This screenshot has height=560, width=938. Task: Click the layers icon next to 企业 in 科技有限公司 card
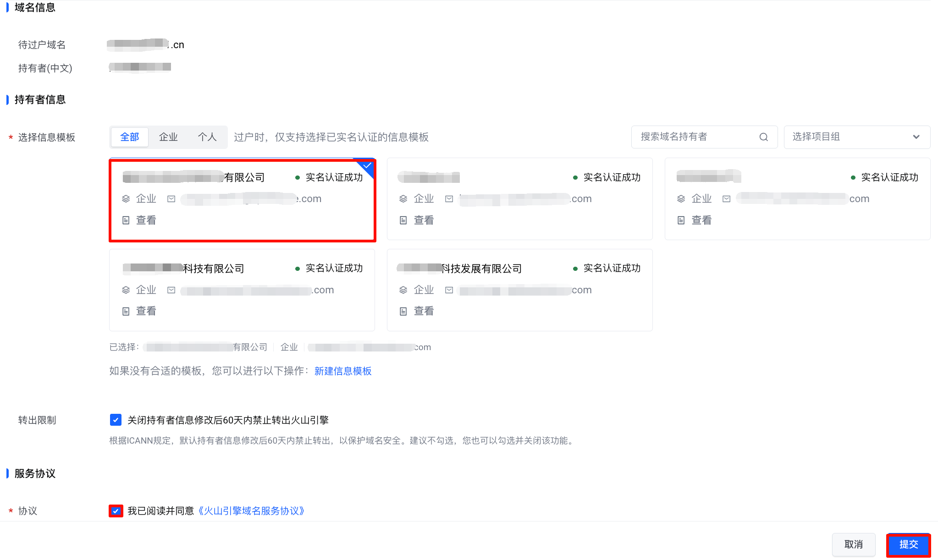[x=126, y=290]
